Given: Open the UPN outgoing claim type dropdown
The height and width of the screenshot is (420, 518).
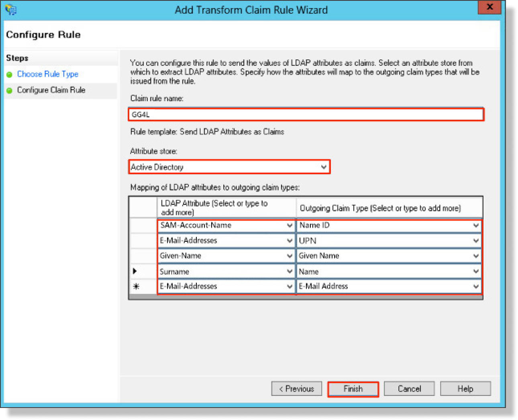Looking at the screenshot, I should 476,241.
